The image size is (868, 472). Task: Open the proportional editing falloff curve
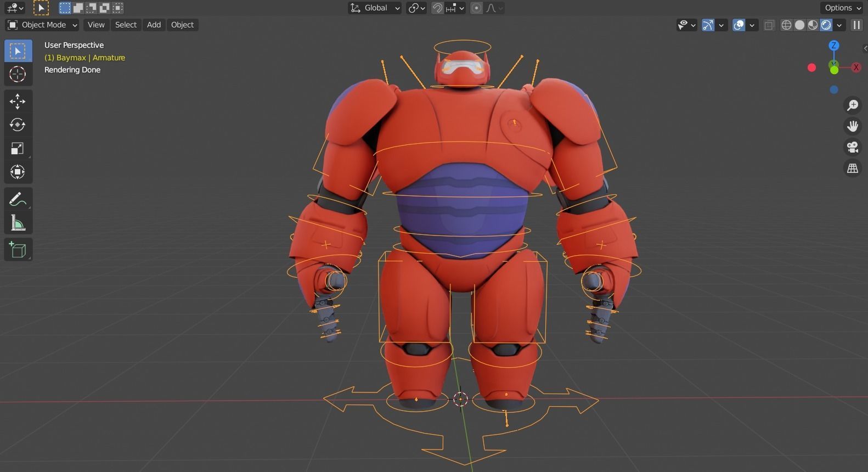[494, 8]
